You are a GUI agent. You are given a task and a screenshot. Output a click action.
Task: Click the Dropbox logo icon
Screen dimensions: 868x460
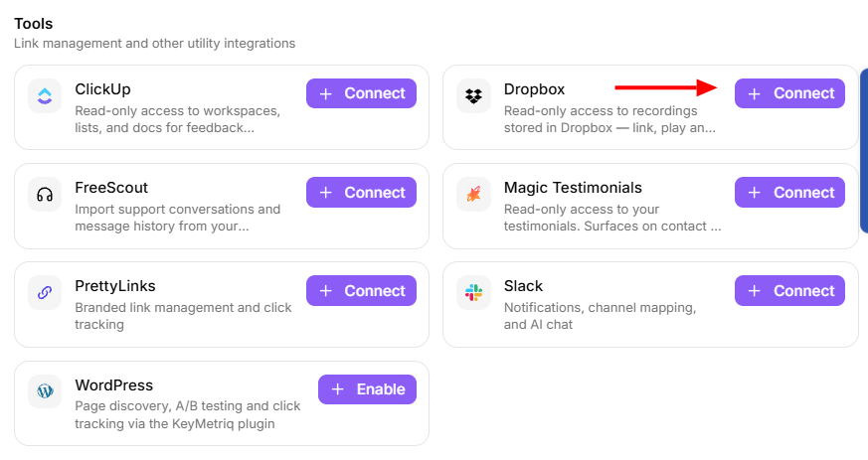473,95
